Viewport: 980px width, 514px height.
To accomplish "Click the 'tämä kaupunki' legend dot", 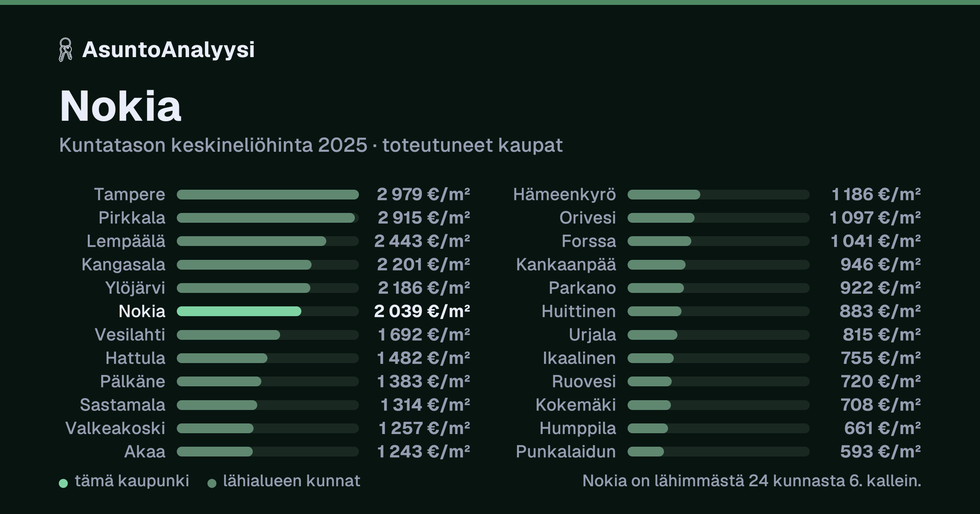I will click(63, 483).
